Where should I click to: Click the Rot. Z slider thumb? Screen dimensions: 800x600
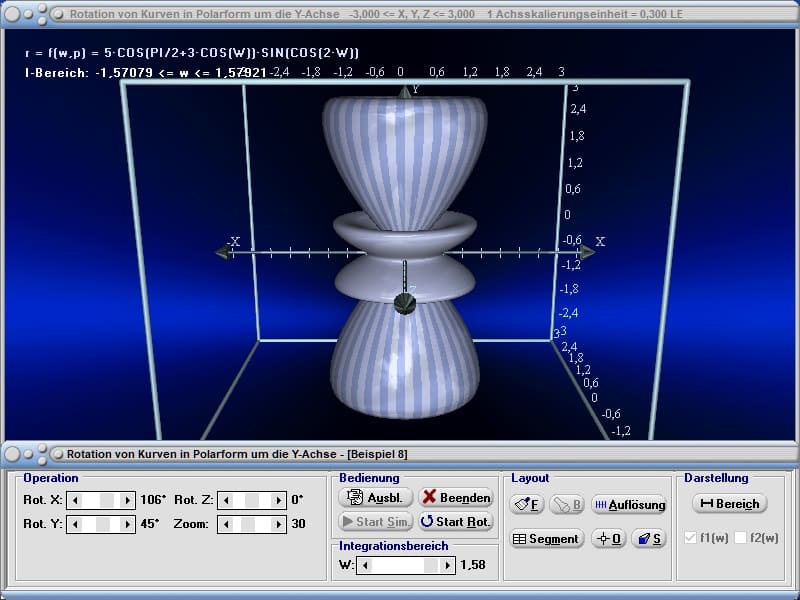point(252,501)
